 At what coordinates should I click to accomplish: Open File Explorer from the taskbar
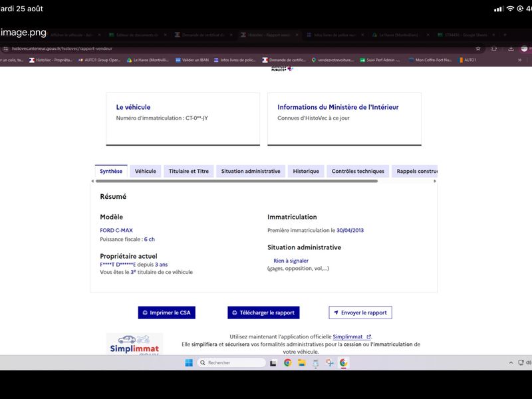302,363
